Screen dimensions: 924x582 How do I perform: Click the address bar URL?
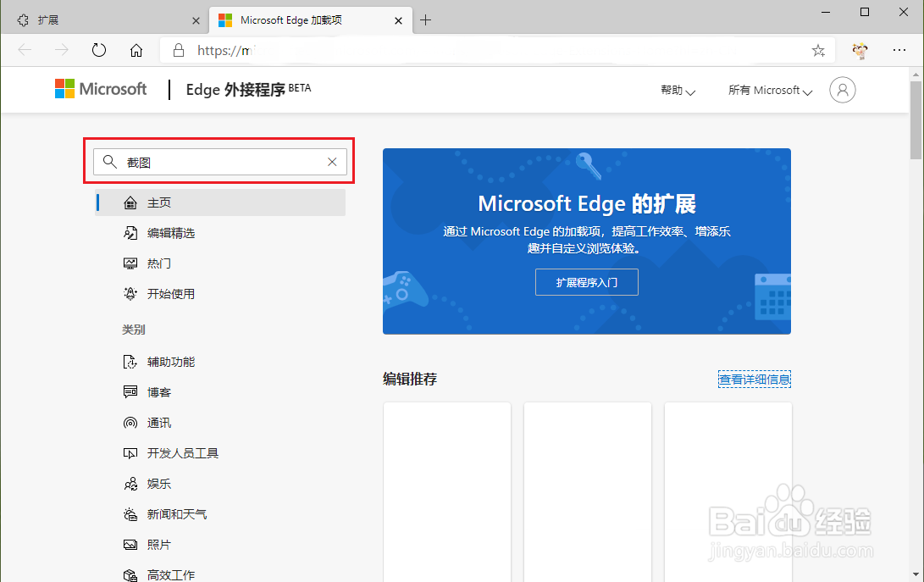(497, 50)
